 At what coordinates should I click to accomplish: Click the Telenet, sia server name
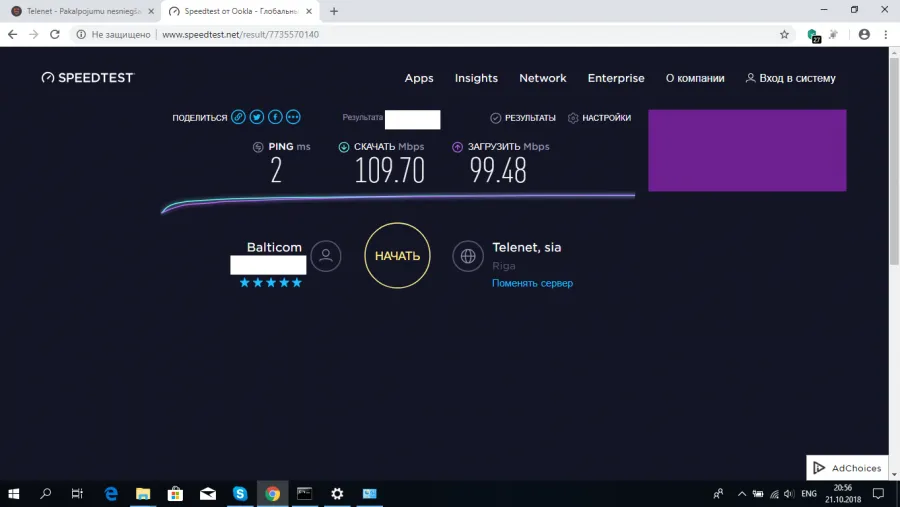[x=527, y=247]
